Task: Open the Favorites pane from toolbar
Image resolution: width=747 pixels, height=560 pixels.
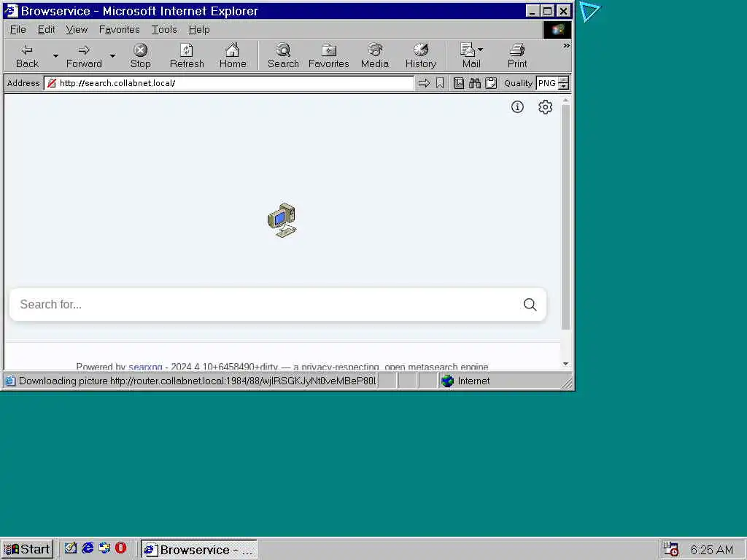Action: coord(329,56)
